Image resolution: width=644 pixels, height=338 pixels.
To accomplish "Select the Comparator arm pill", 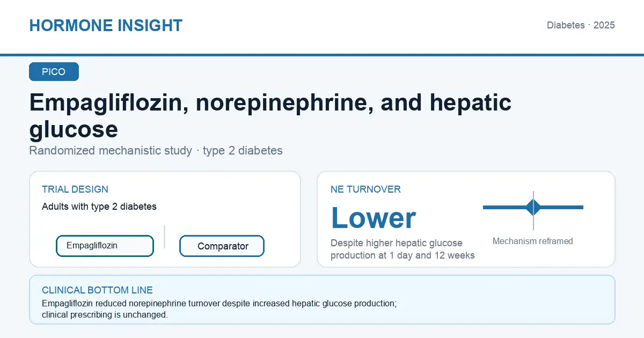I will pyautogui.click(x=222, y=246).
